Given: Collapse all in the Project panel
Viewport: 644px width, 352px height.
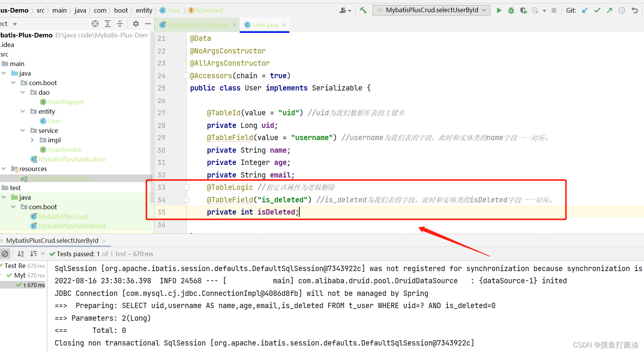Looking at the screenshot, I should point(120,24).
